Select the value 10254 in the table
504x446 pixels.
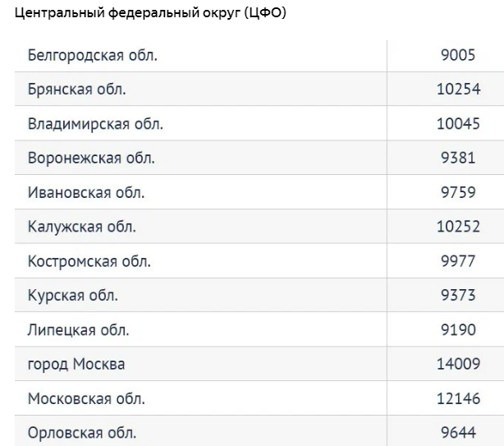pos(458,89)
